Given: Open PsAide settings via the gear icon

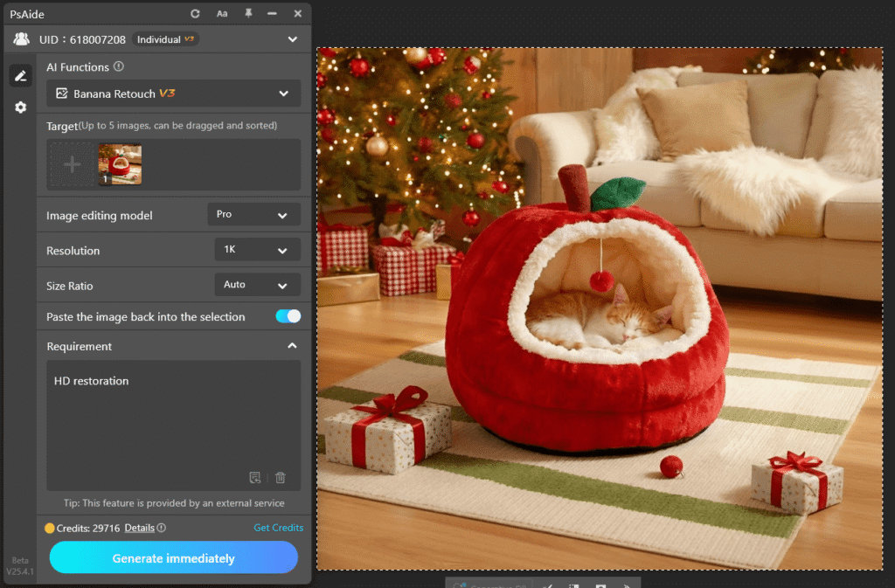Looking at the screenshot, I should click(20, 107).
